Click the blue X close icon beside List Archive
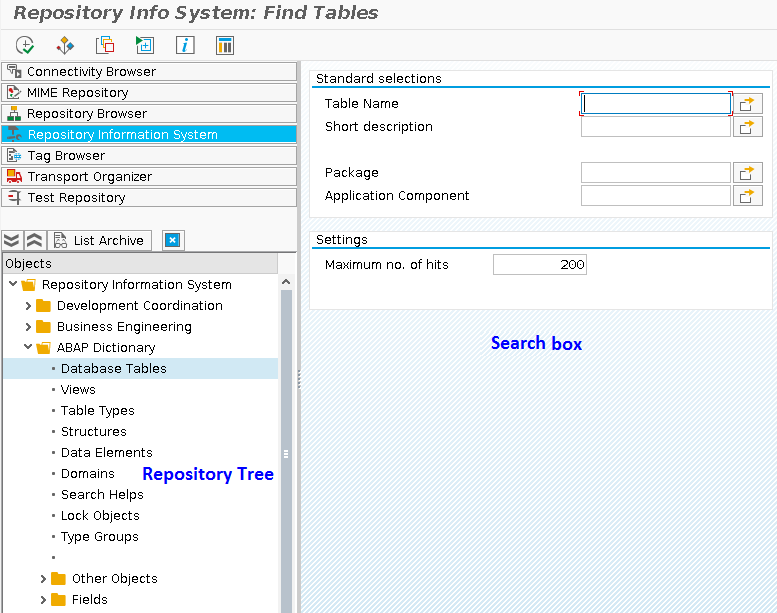 pyautogui.click(x=173, y=241)
